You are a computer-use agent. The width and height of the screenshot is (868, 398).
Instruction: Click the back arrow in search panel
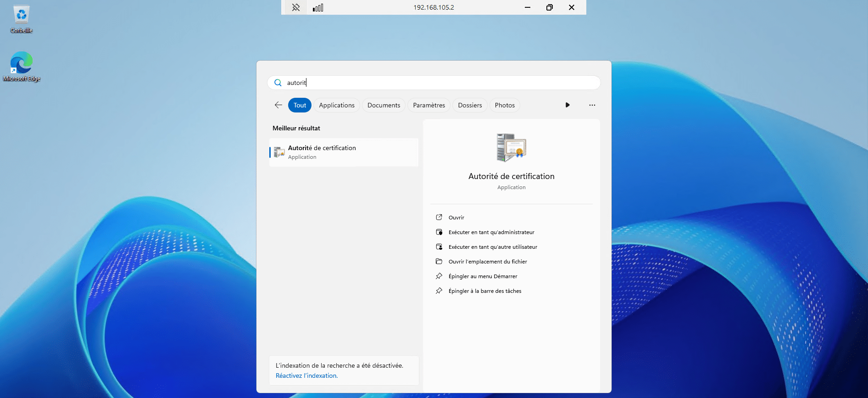point(278,105)
